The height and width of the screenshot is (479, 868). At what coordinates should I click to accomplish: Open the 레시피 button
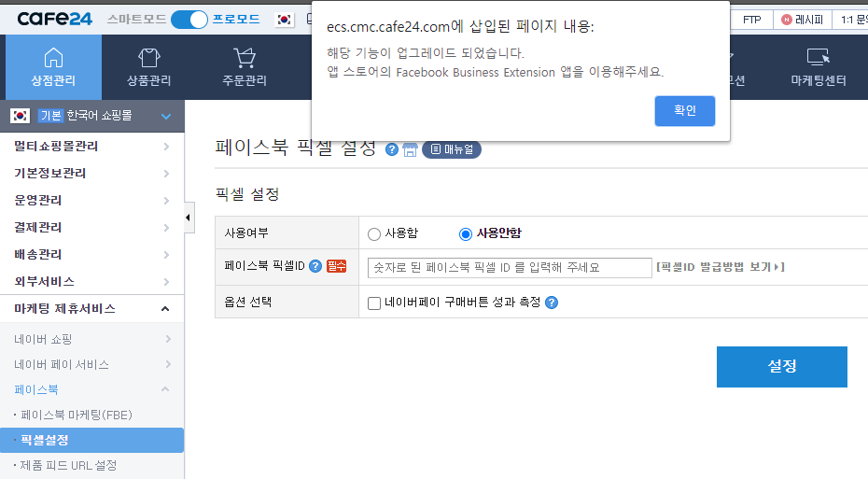pos(802,20)
